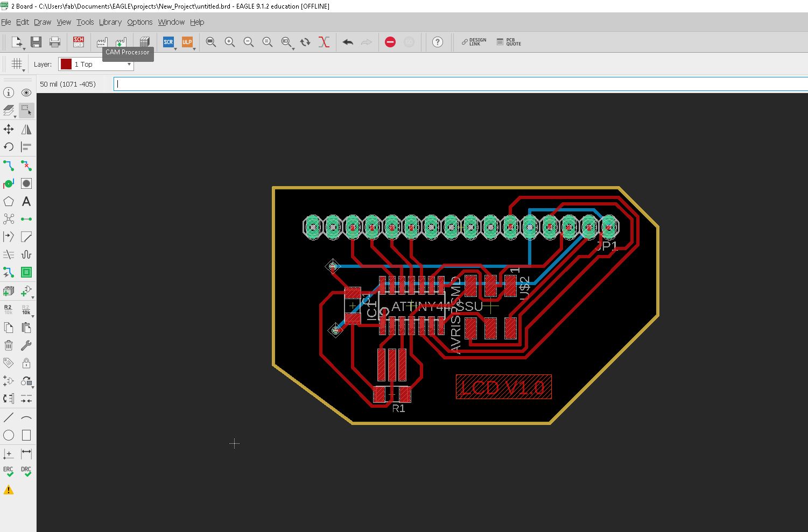The height and width of the screenshot is (532, 808).
Task: Select the Lock tool
Action: click(x=26, y=363)
